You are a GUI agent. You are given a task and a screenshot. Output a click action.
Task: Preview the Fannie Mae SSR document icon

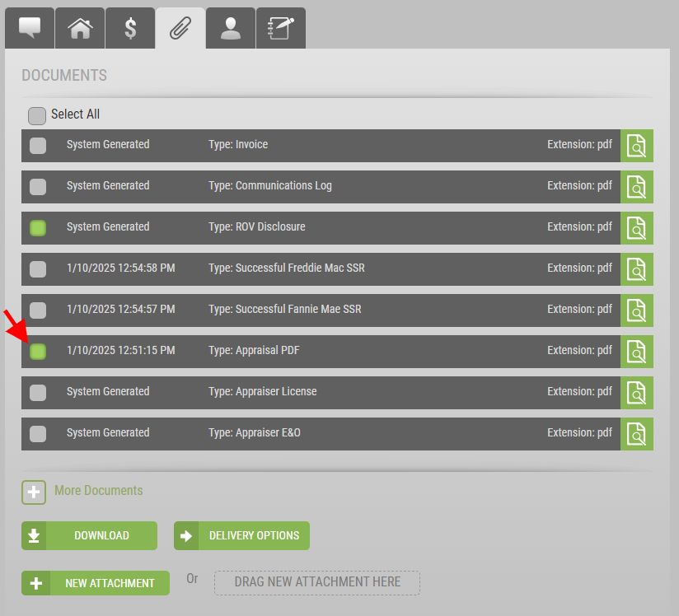pos(636,310)
